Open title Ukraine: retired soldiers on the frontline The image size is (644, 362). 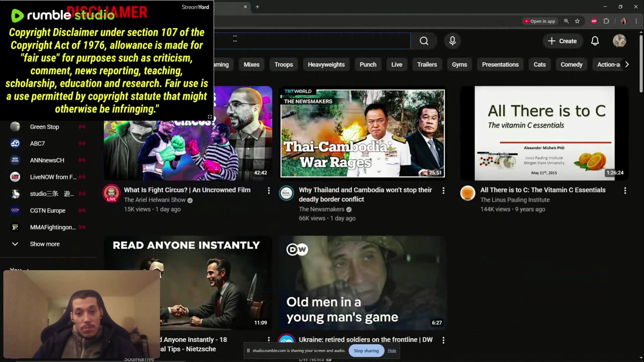[366, 340]
